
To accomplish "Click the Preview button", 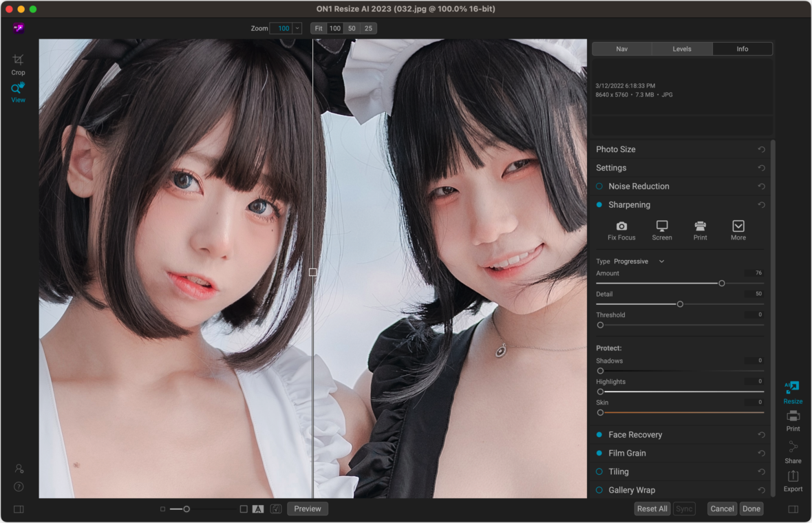I will point(308,509).
